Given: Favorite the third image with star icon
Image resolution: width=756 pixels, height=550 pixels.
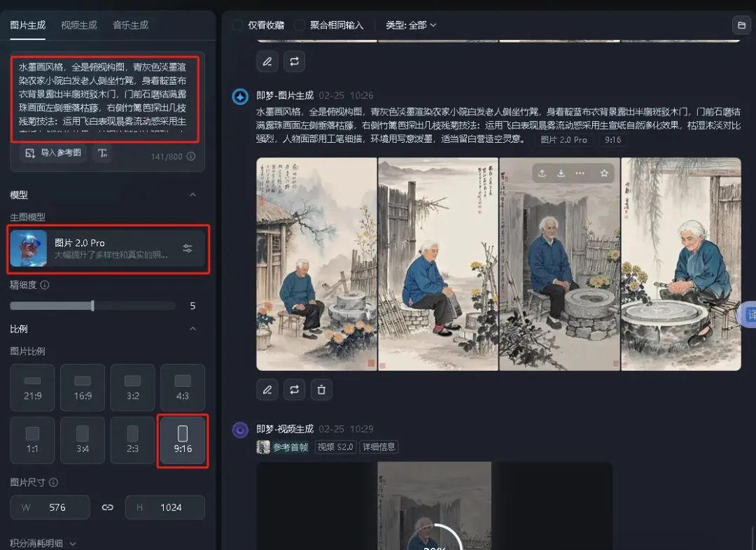Looking at the screenshot, I should pos(604,173).
